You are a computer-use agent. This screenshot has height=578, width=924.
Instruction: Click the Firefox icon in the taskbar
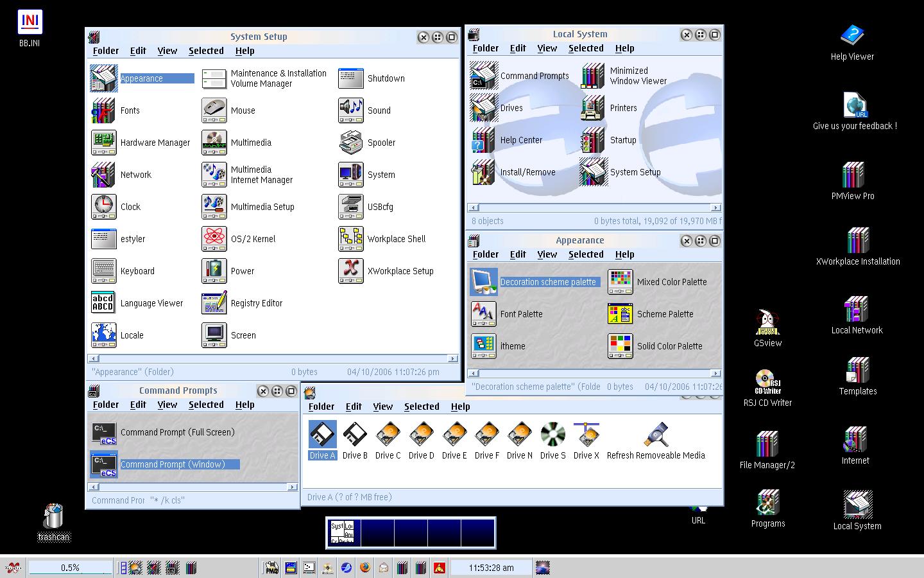365,568
